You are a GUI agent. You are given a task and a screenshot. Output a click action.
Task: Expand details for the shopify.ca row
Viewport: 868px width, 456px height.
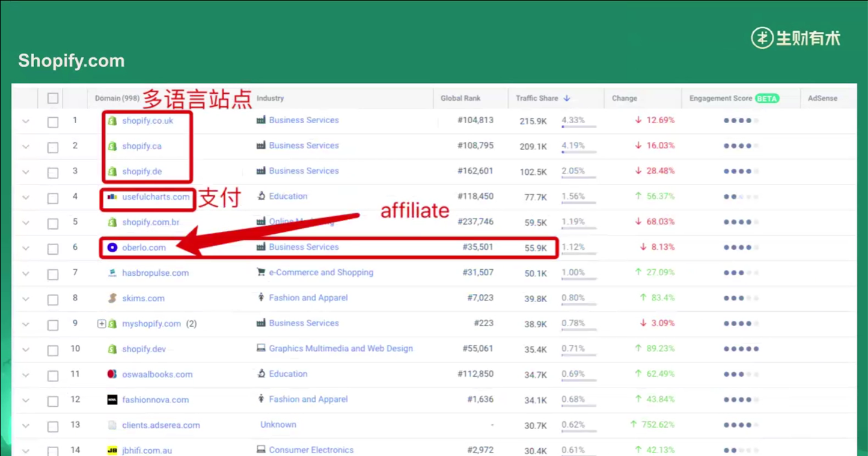pos(25,147)
